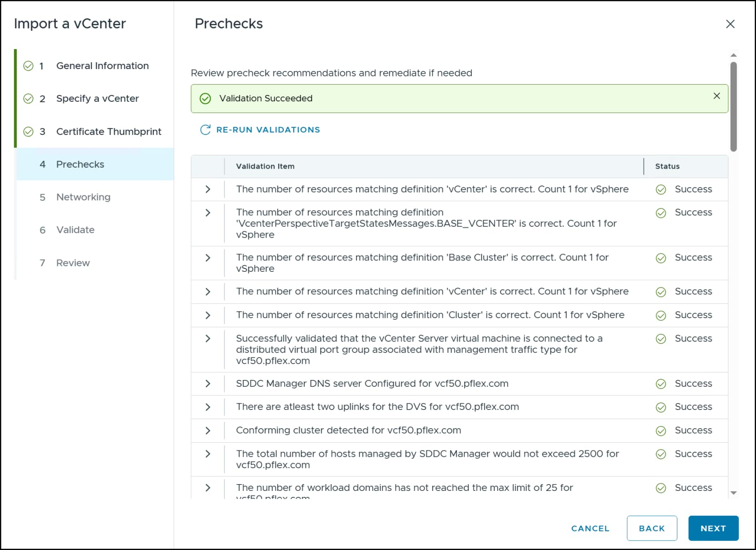Click the success icon for SDDC Manager DNS row

661,384
